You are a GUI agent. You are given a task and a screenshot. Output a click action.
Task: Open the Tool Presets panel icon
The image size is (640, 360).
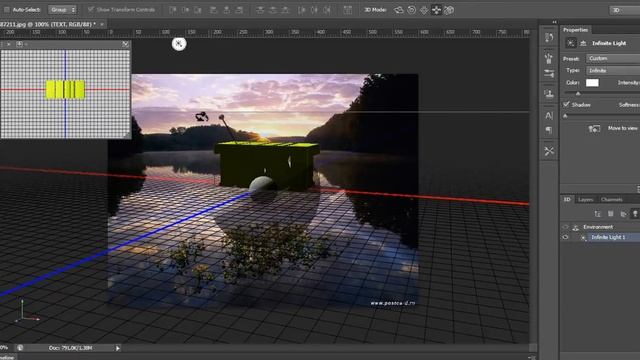tap(549, 151)
